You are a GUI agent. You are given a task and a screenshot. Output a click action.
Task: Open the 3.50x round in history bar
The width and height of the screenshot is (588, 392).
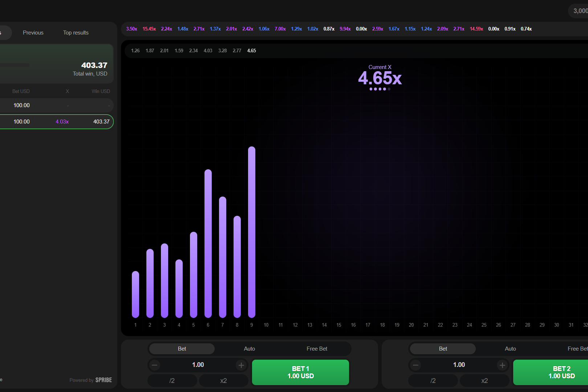click(x=131, y=29)
